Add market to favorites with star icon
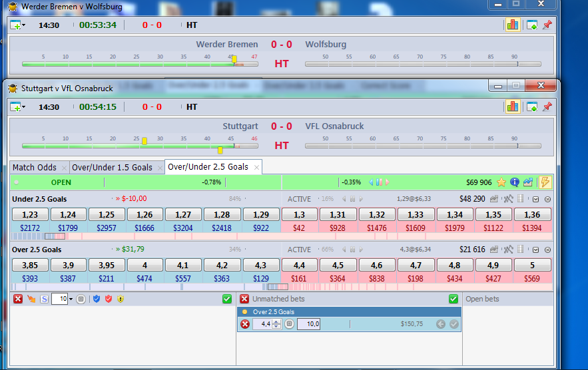The image size is (588, 370). 501,182
